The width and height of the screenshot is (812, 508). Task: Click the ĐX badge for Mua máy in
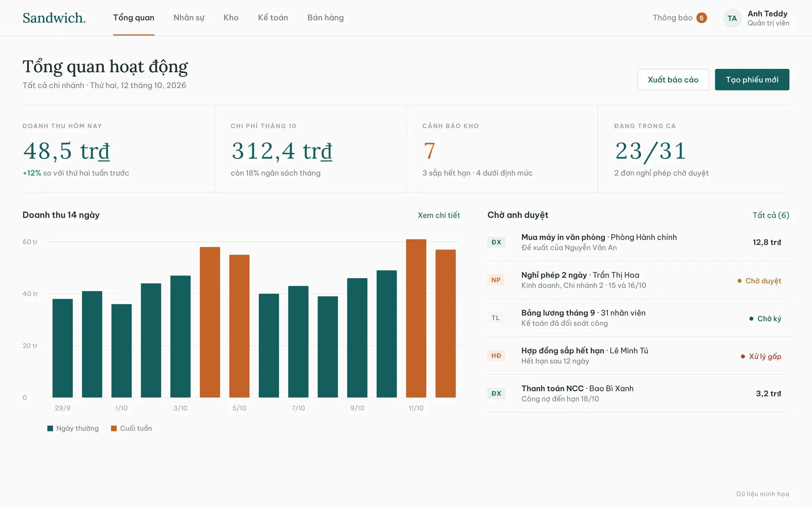[x=496, y=242]
